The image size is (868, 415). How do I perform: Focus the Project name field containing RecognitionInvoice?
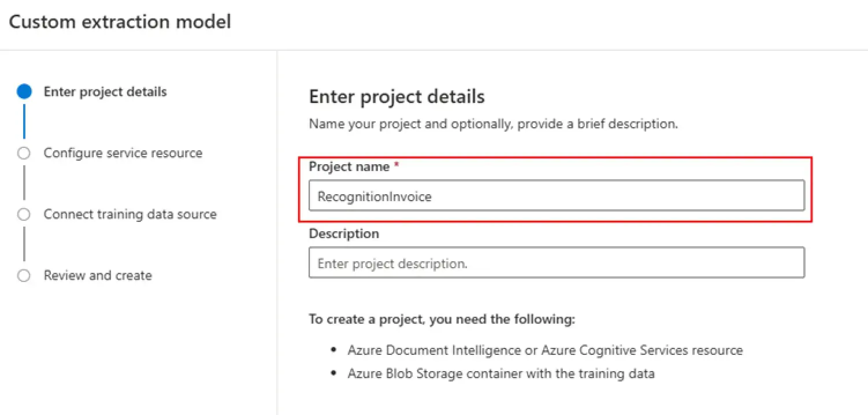point(557,196)
